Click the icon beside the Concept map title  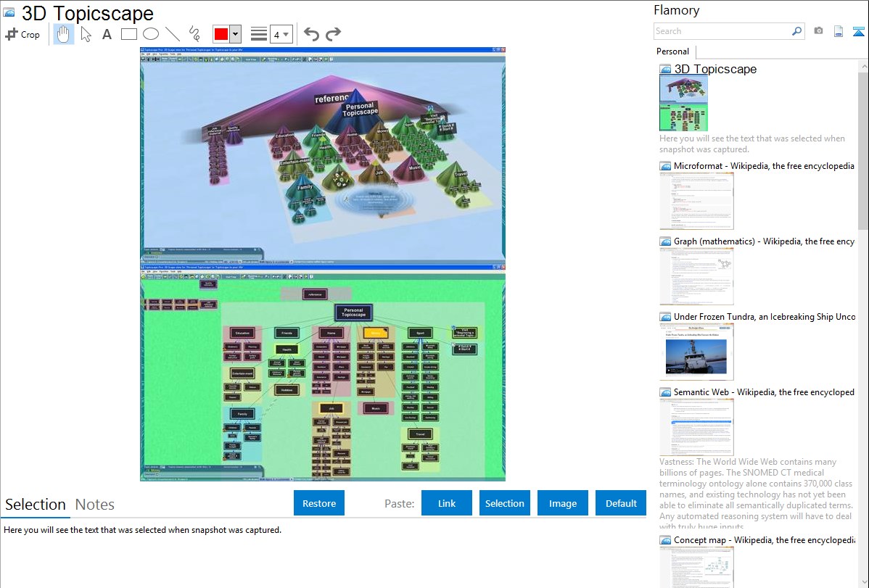665,540
